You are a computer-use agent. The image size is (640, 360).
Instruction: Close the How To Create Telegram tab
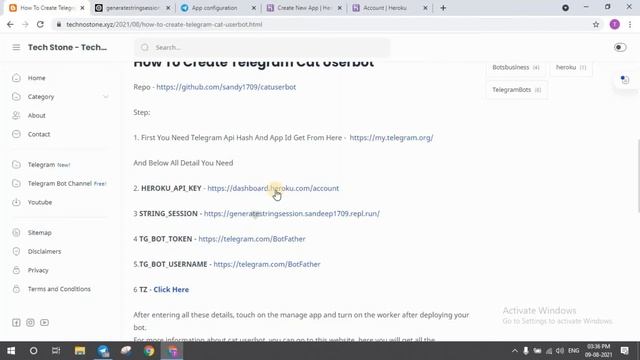[82, 8]
